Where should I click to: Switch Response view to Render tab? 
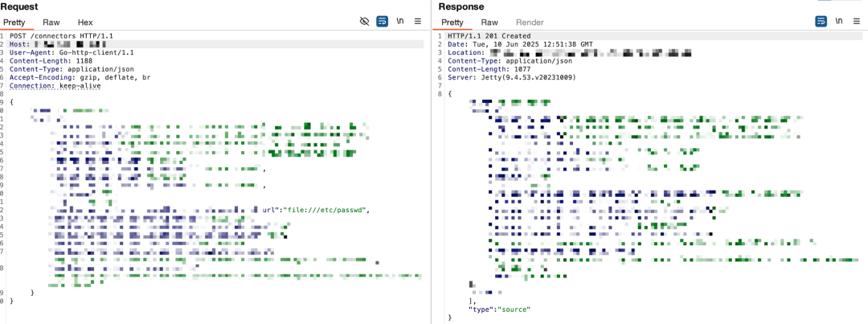[530, 23]
